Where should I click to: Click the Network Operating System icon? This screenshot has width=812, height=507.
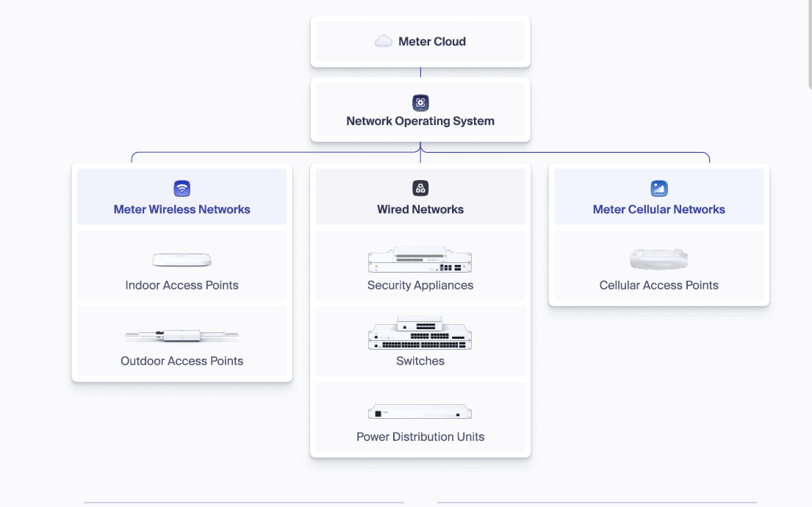coord(420,103)
